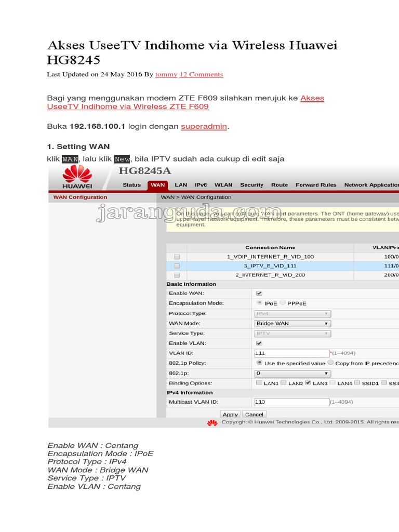Open the Network Application tab
This screenshot has width=399, height=532.
371,185
